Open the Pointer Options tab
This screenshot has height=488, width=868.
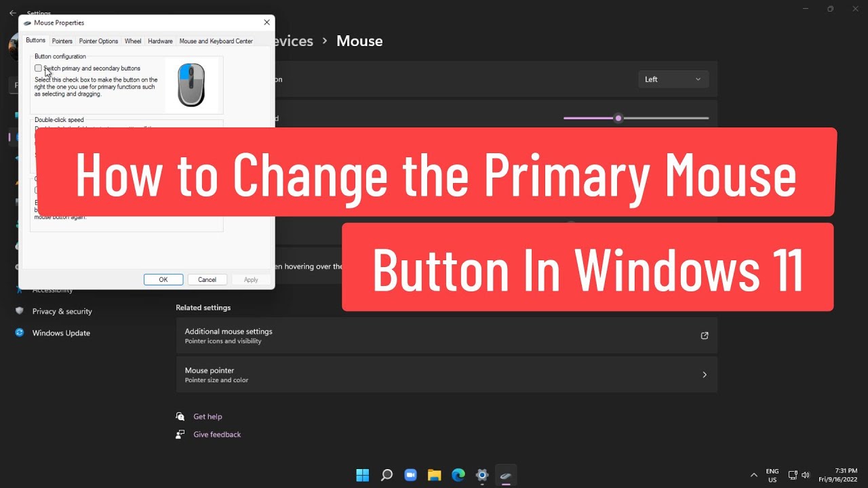[x=98, y=41]
